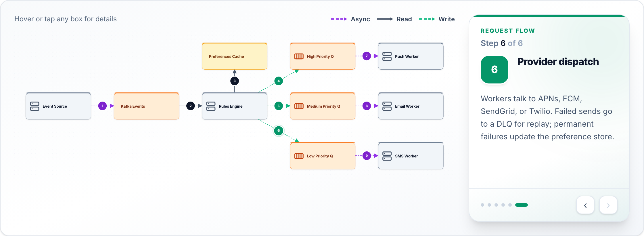Screen dimensions: 644x236
Task: Click the High Priority Q queue icon
Action: click(x=299, y=56)
